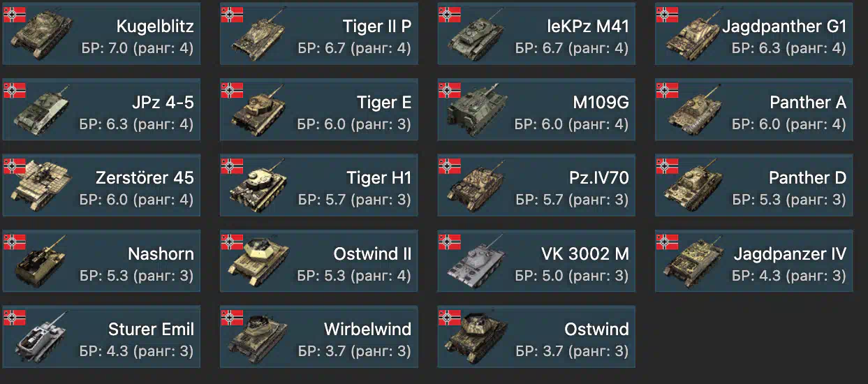The image size is (868, 384).
Task: Open the Panther D tank card
Action: point(753,185)
